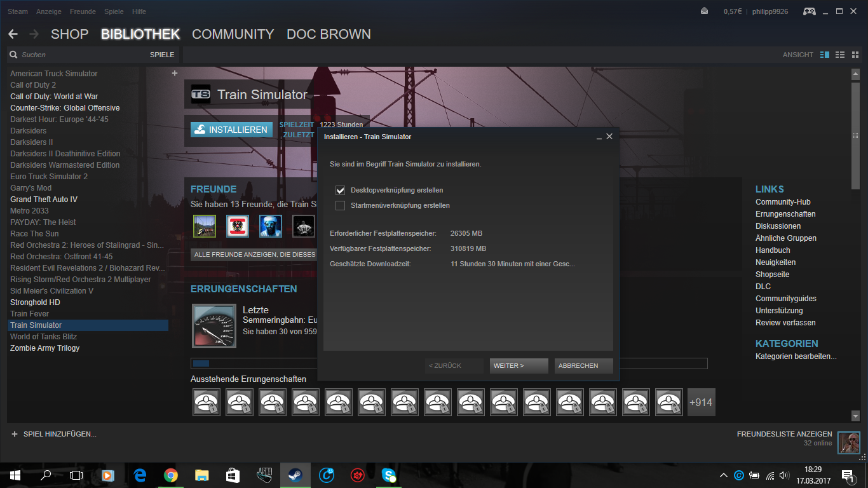868x488 pixels.
Task: Select Grand Theft Auto IV in the list
Action: click(x=44, y=200)
